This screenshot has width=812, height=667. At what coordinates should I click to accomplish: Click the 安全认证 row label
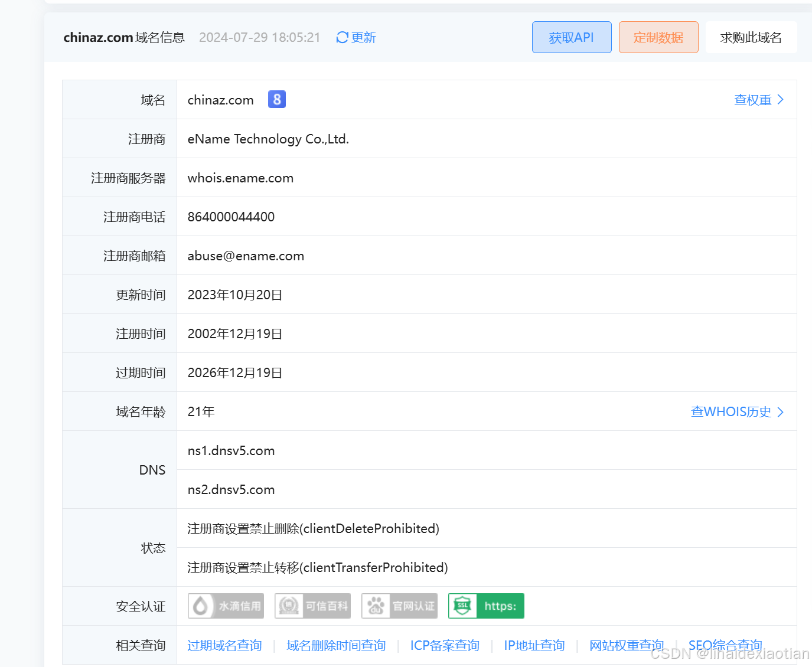(141, 606)
